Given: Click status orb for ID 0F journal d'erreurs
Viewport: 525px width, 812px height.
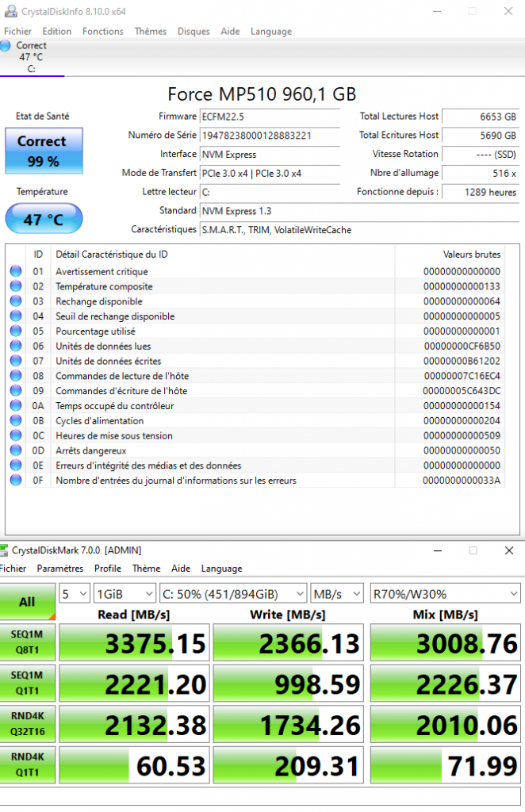Looking at the screenshot, I should coord(16,480).
